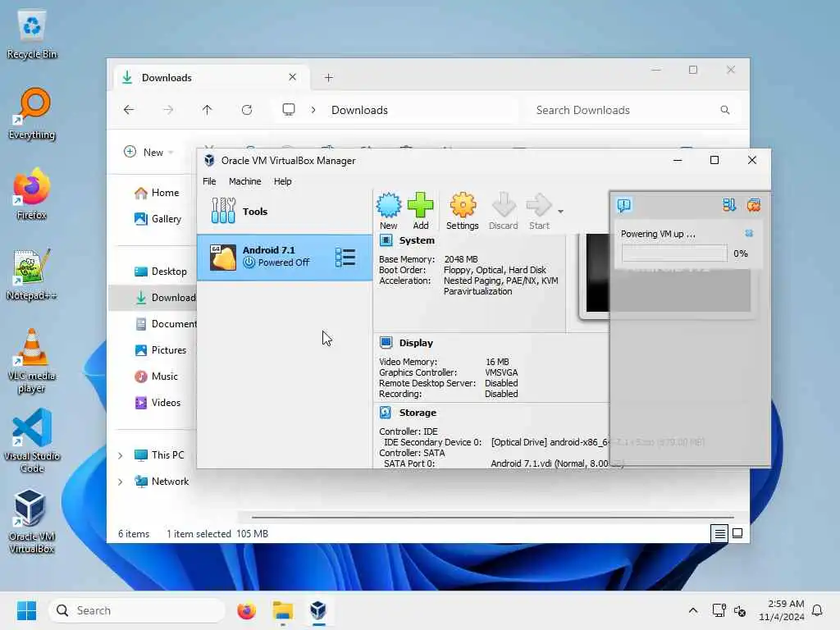Expand the address bar chevron before Downloads

click(313, 110)
